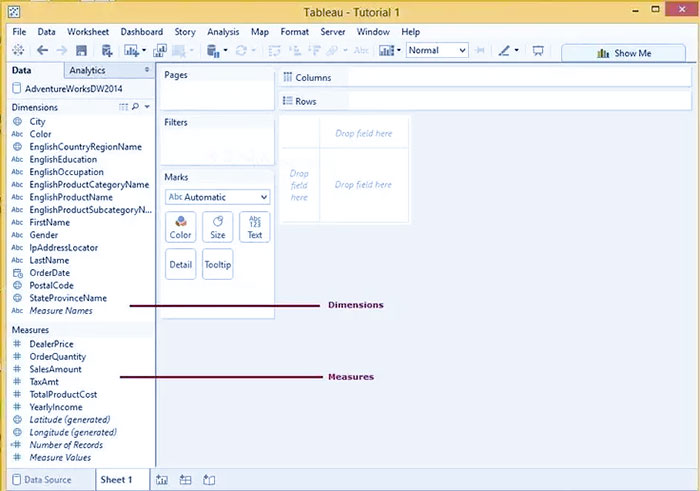Image resolution: width=700 pixels, height=491 pixels.
Task: Run the update refresh icon
Action: tap(241, 50)
